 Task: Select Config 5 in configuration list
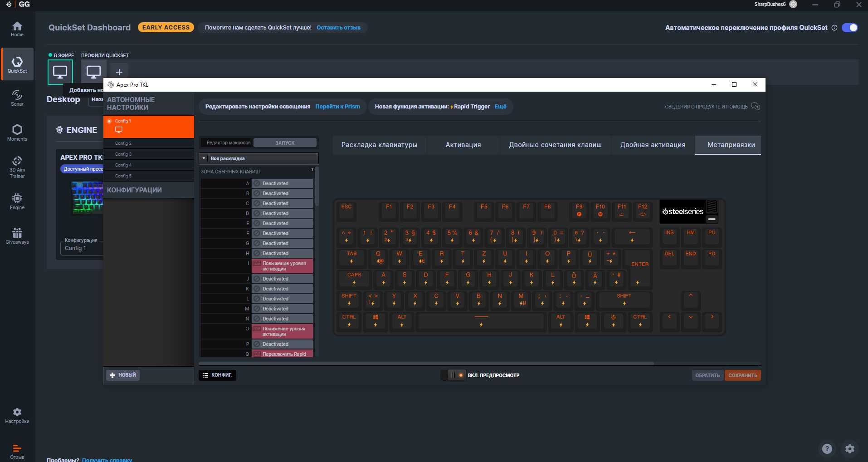click(x=149, y=176)
